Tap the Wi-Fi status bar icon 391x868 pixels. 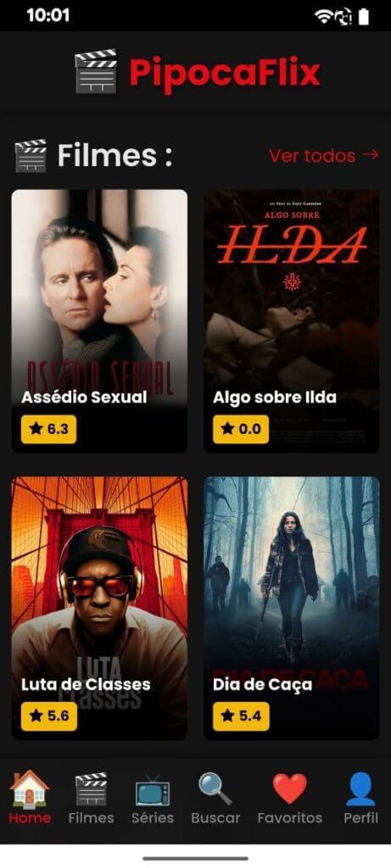[323, 17]
